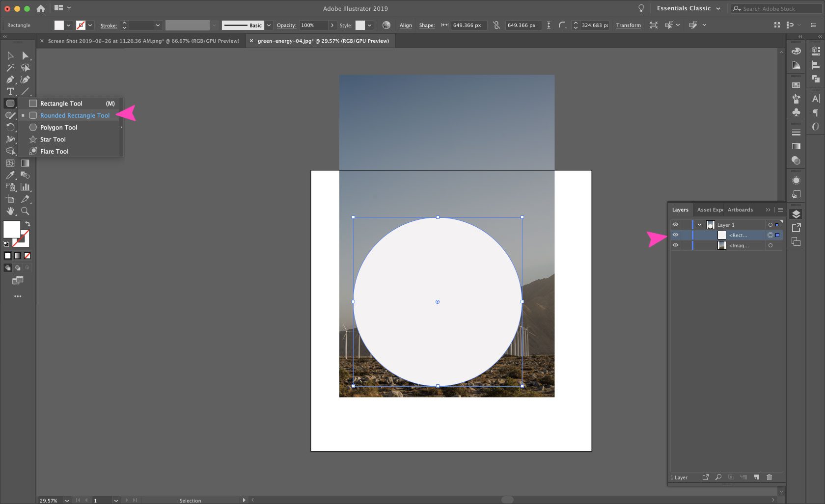
Task: Click the Transform link in the control bar
Action: (x=628, y=25)
